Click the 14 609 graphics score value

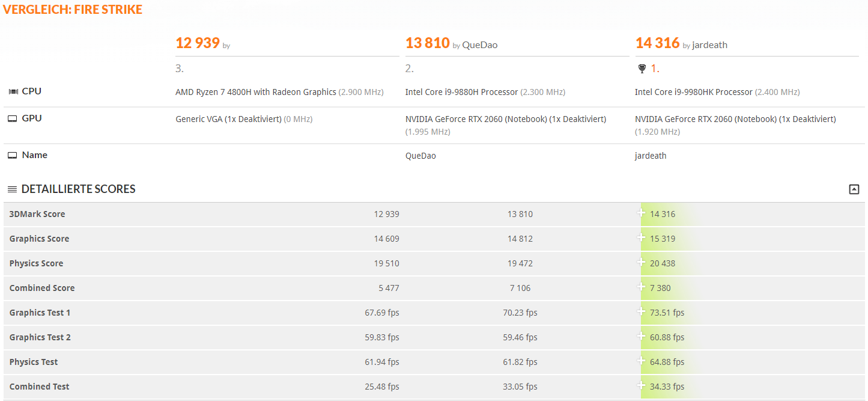(386, 239)
